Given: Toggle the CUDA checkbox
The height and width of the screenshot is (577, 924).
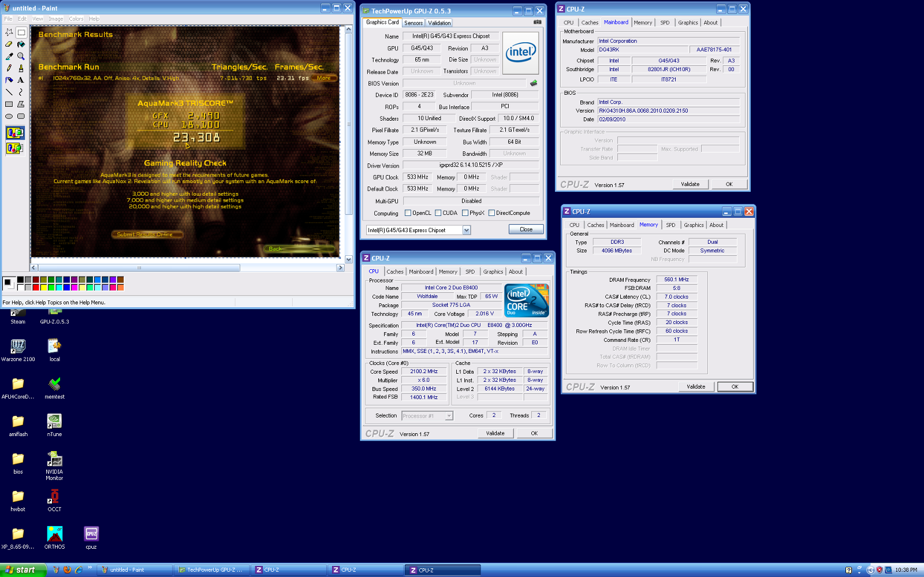Looking at the screenshot, I should [438, 213].
